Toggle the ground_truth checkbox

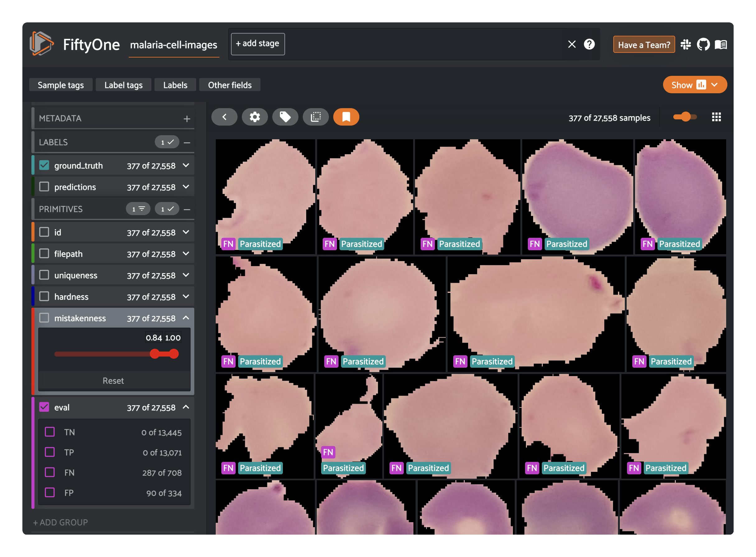pyautogui.click(x=44, y=165)
